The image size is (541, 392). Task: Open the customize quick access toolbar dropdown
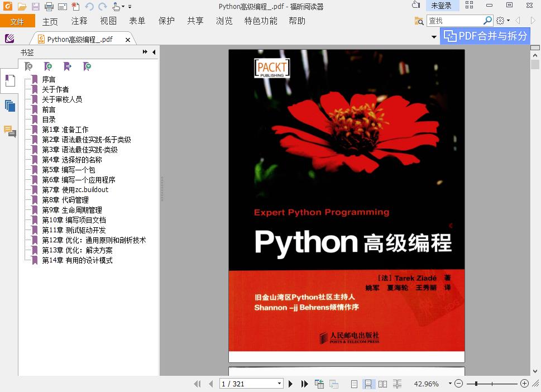point(130,7)
